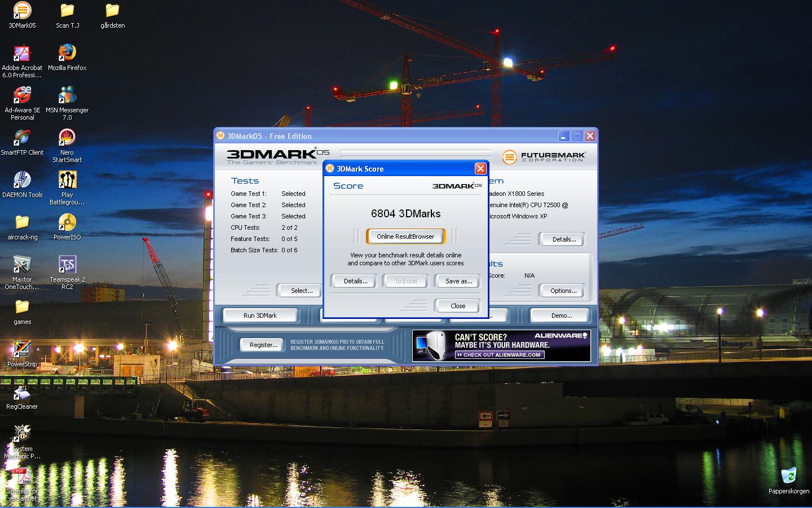Click 'Genuine Intel(R) CPU T2500' text
The width and height of the screenshot is (812, 508).
coord(528,205)
